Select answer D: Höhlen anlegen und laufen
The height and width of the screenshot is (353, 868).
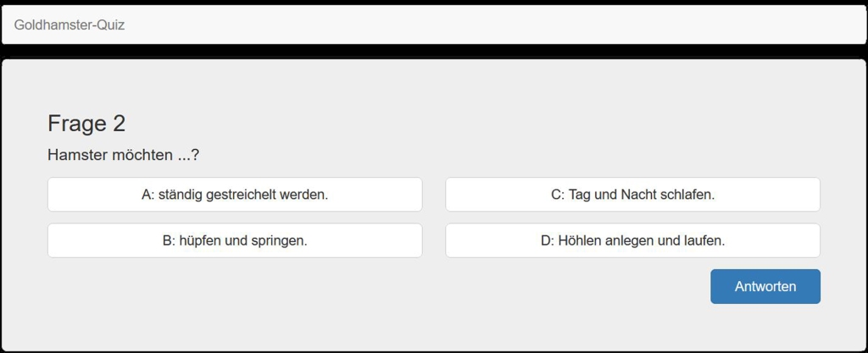click(x=632, y=240)
